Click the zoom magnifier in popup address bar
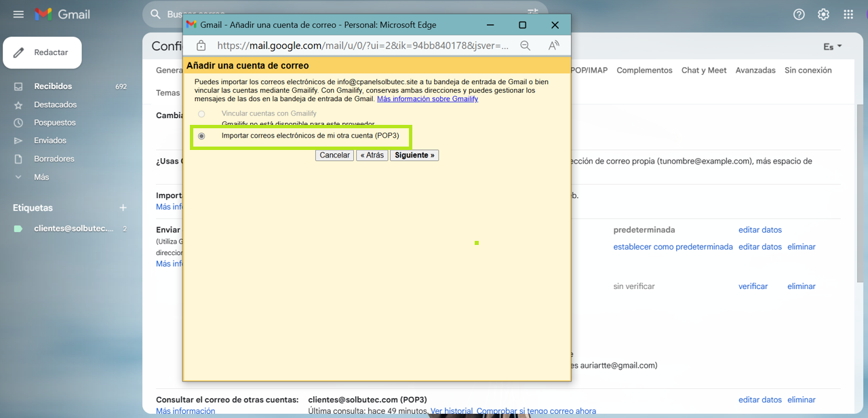Image resolution: width=868 pixels, height=418 pixels. point(525,45)
